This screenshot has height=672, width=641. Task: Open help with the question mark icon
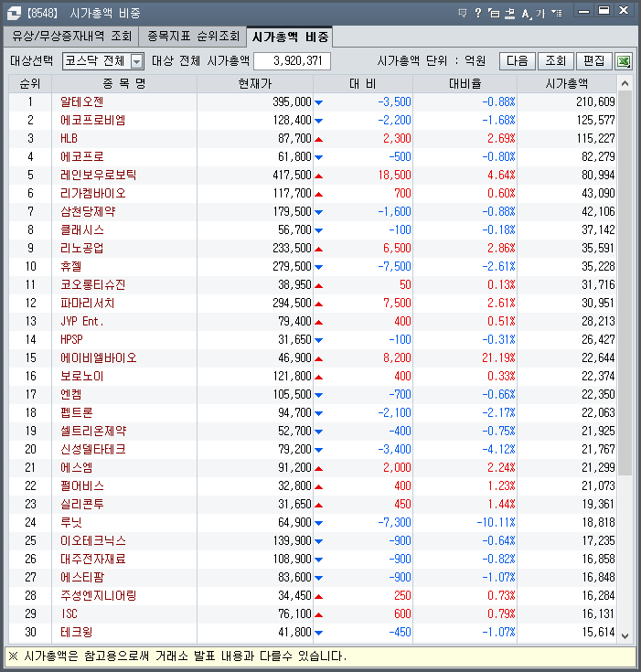coord(478,13)
